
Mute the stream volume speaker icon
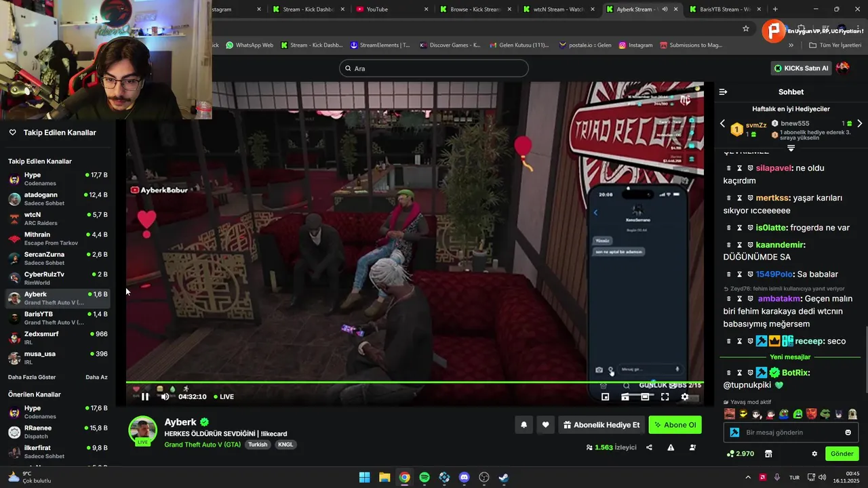(165, 397)
